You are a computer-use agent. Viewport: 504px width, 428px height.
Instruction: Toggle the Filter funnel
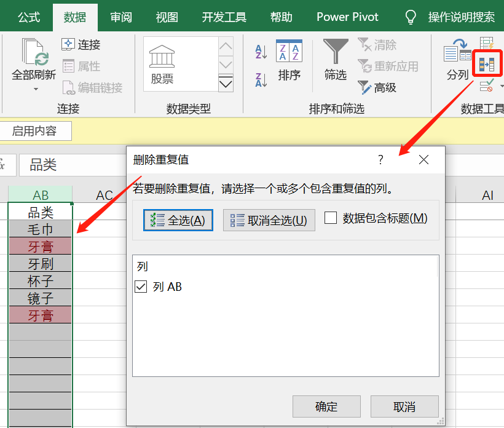tap(335, 60)
